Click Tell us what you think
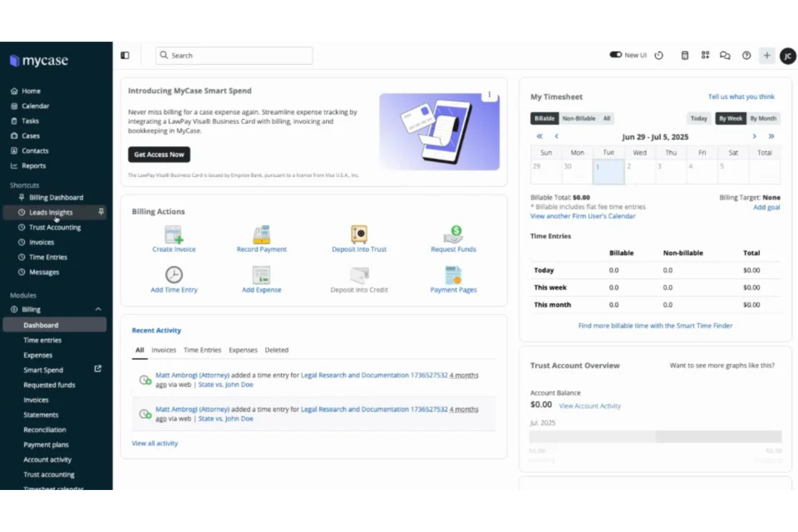798x532 pixels. point(741,96)
